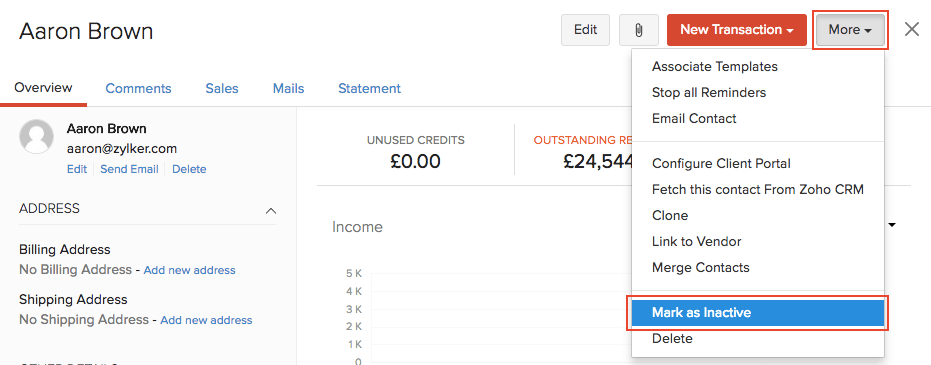Collapse the Address section chevron
The width and height of the screenshot is (931, 365).
271,210
